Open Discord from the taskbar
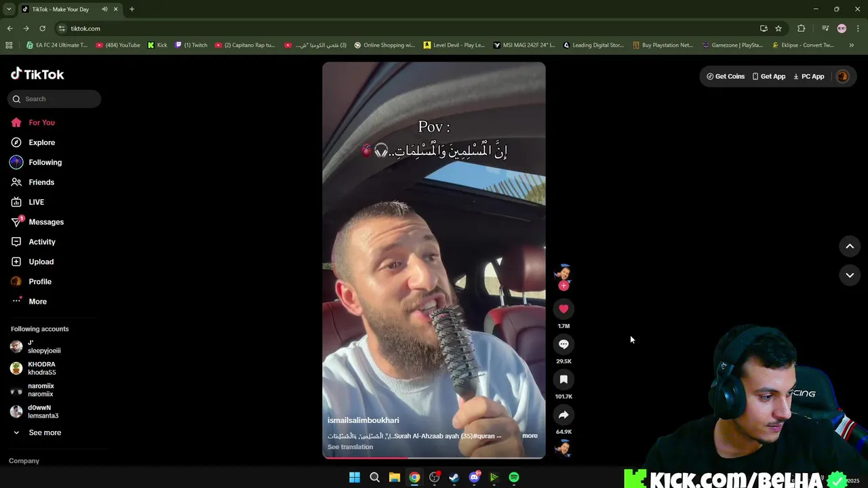The height and width of the screenshot is (488, 868). [474, 477]
